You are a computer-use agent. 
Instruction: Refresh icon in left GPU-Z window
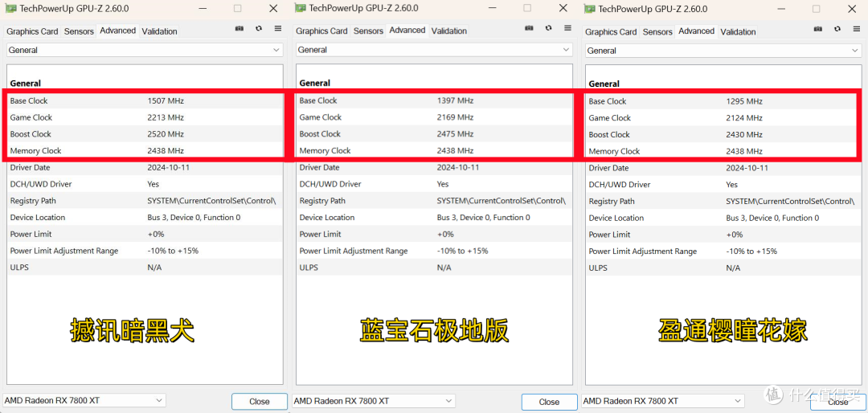(x=259, y=29)
